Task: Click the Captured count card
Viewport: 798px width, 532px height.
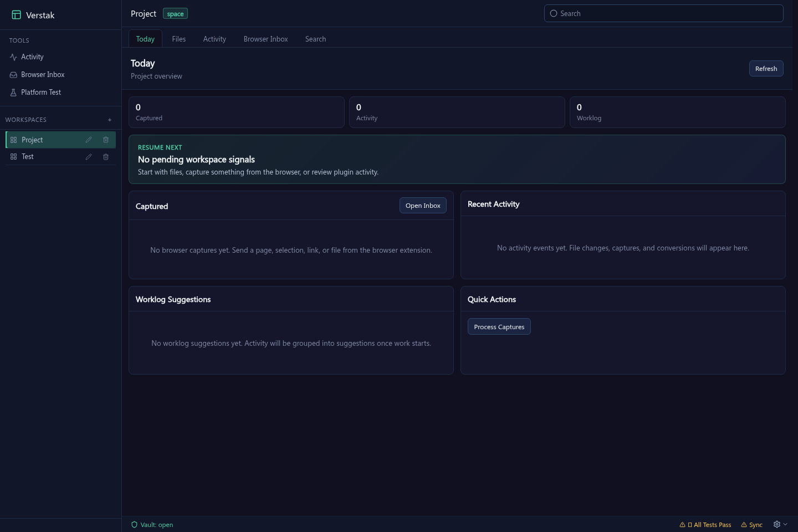Action: [237, 112]
